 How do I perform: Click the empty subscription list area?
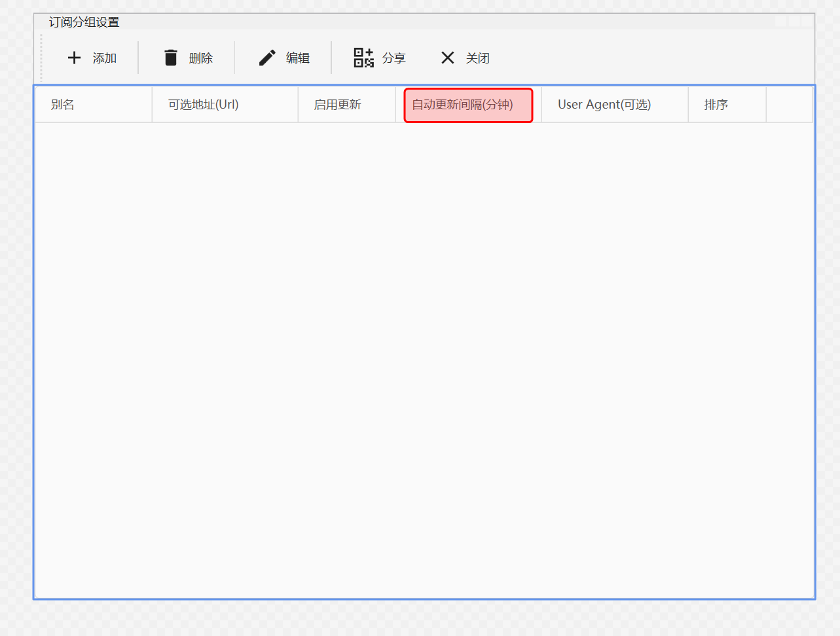point(424,360)
